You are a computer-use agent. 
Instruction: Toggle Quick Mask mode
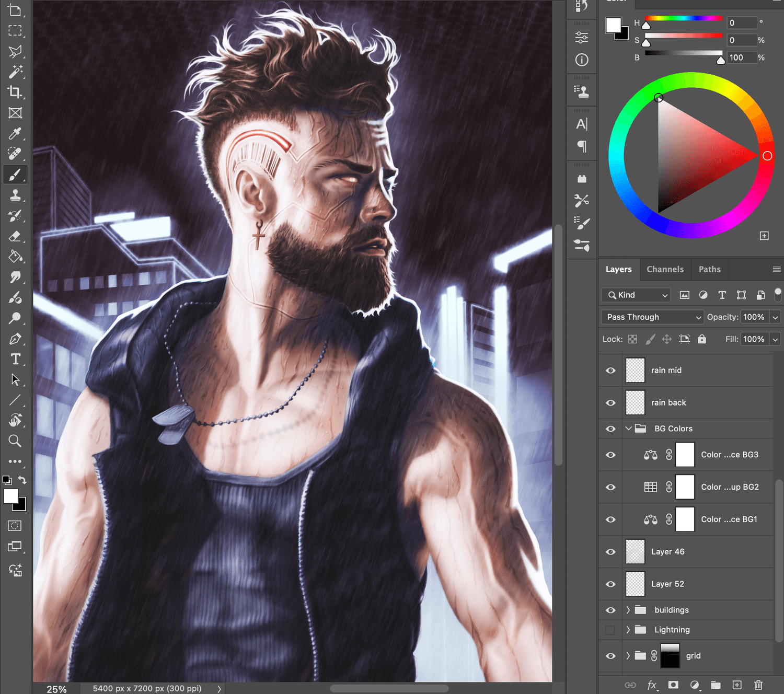(x=15, y=526)
